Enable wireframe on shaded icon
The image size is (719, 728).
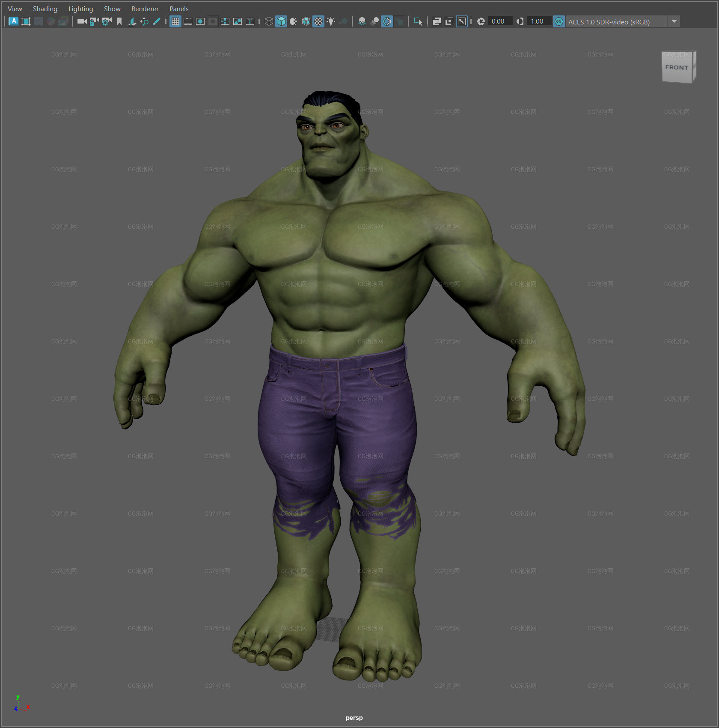tap(306, 21)
